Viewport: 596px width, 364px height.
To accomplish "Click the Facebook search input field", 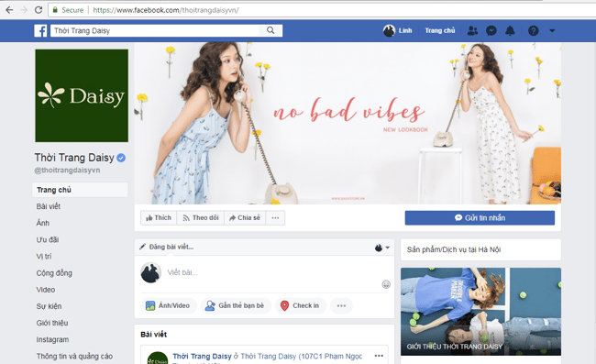I will point(155,30).
